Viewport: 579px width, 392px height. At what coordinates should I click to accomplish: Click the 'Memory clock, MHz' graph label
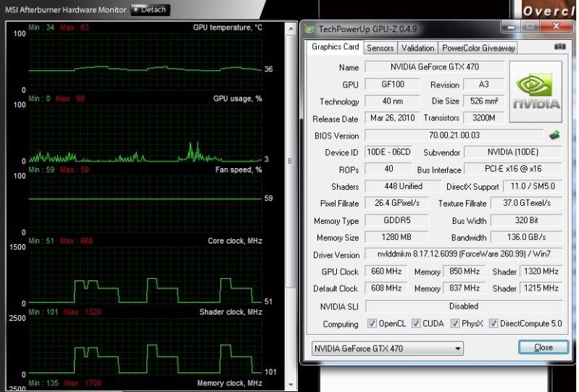tap(229, 383)
